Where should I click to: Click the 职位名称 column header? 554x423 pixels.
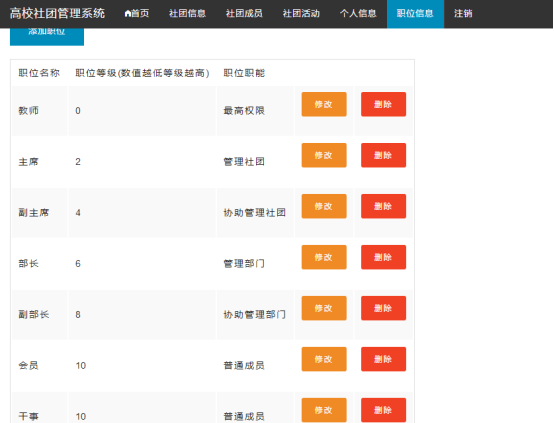coord(39,73)
